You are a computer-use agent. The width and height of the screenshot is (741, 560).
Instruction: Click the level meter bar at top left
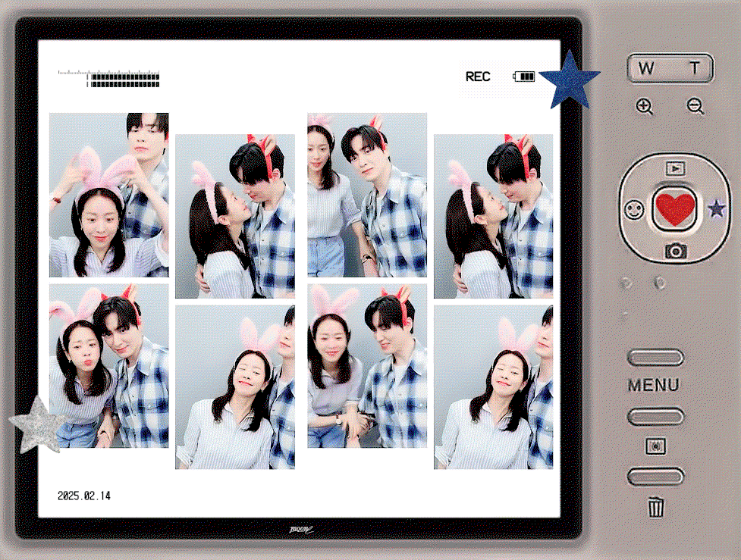[108, 79]
